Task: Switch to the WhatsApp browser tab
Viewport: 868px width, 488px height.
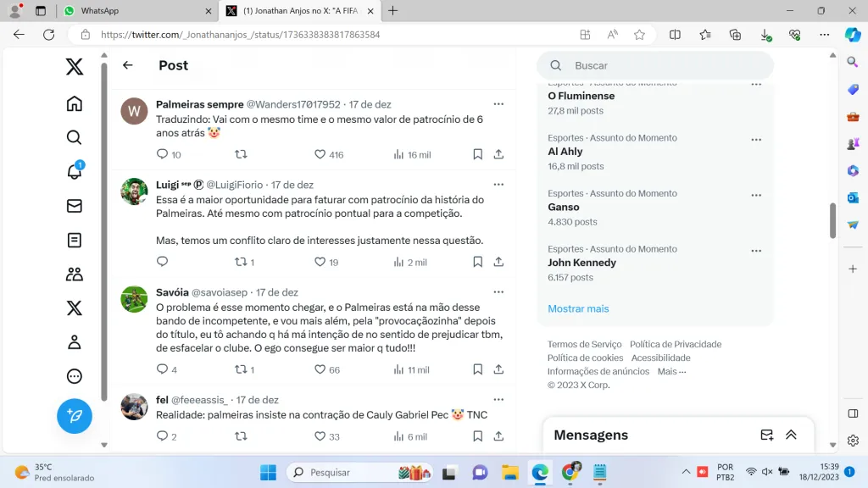Action: click(136, 11)
